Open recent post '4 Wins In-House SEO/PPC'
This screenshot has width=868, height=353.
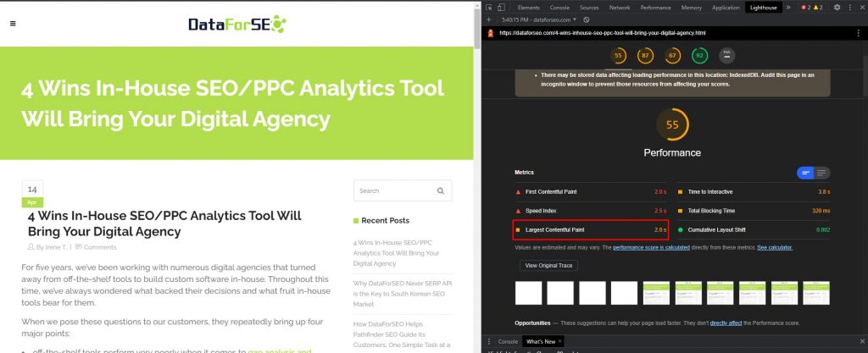tap(396, 253)
